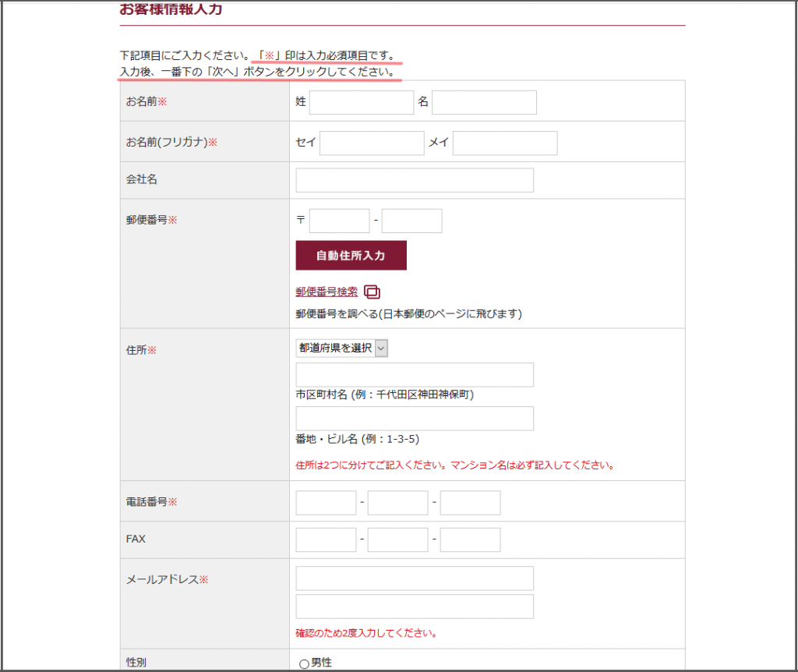The height and width of the screenshot is (672, 798).
Task: Click the 市区町村名 address input field
Action: click(x=415, y=375)
